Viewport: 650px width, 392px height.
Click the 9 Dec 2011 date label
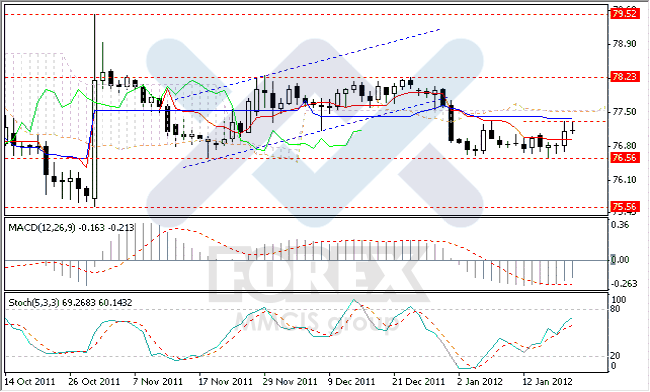coord(352,382)
